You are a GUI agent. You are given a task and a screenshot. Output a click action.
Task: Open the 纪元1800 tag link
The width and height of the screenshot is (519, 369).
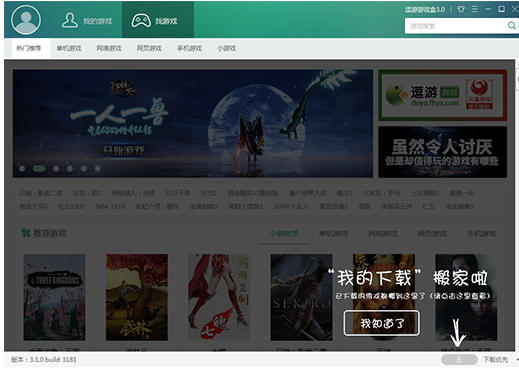pyautogui.click(x=71, y=207)
